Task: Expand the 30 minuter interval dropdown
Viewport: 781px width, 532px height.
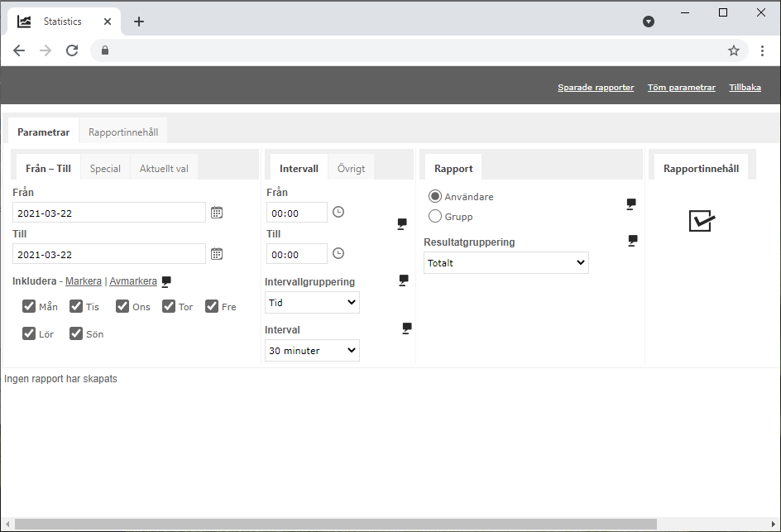Action: (x=312, y=350)
